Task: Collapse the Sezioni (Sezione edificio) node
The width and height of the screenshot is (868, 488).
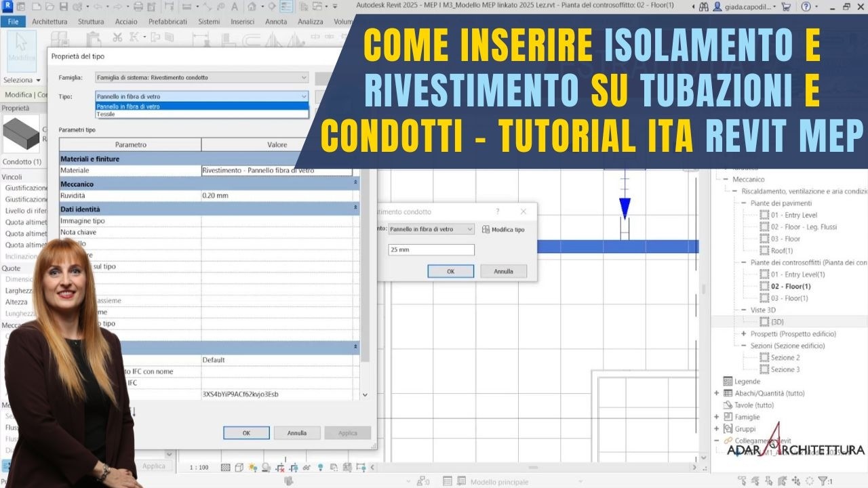Action: (744, 346)
